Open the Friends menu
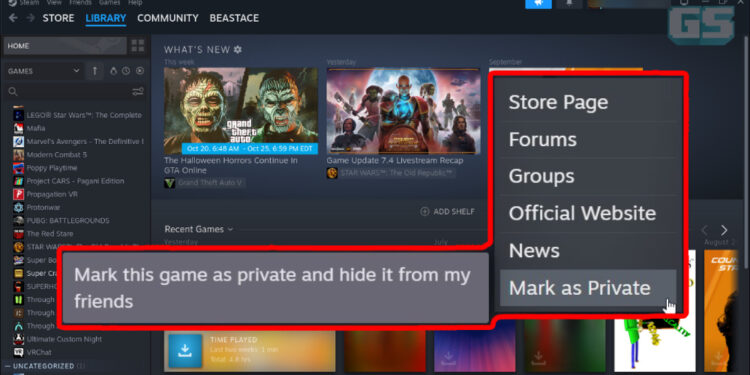 point(80,2)
